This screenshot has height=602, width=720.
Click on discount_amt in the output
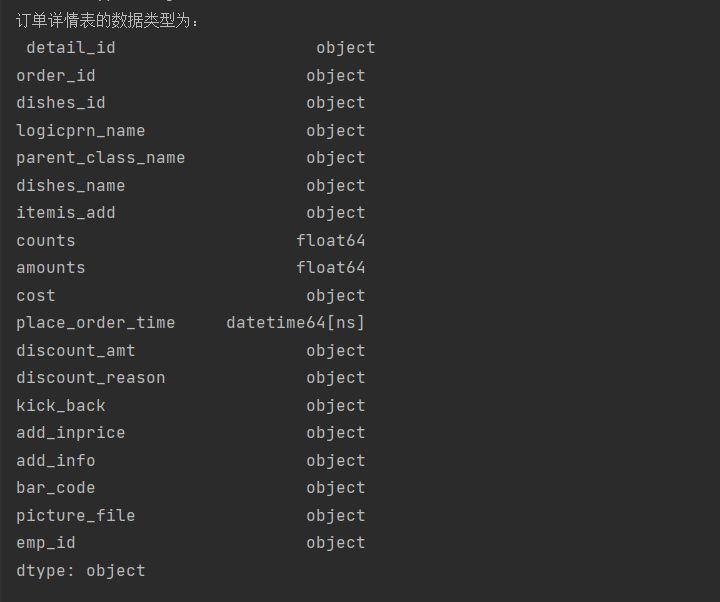pyautogui.click(x=76, y=351)
